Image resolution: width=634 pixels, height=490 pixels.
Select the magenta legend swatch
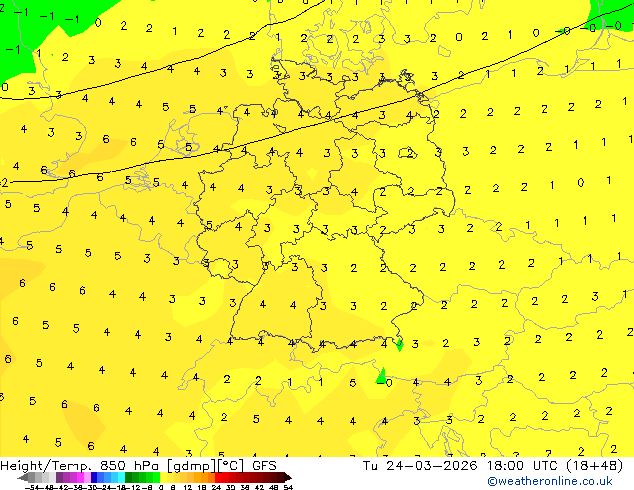click(x=80, y=477)
